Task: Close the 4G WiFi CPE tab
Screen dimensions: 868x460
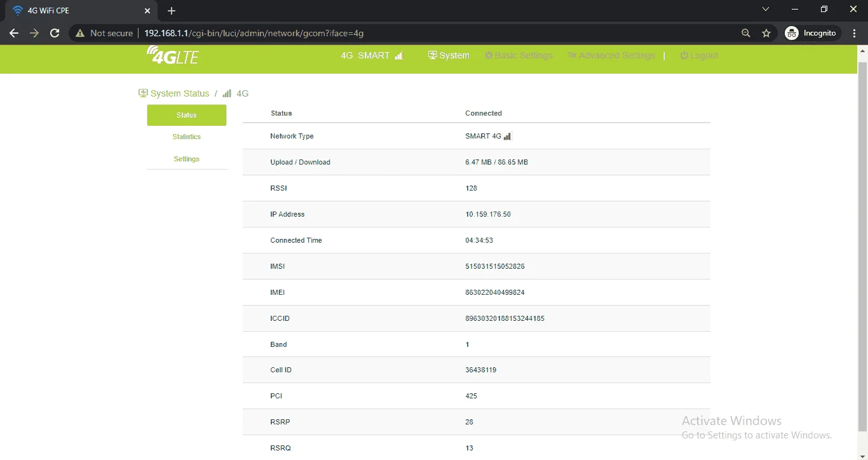Action: coord(147,11)
